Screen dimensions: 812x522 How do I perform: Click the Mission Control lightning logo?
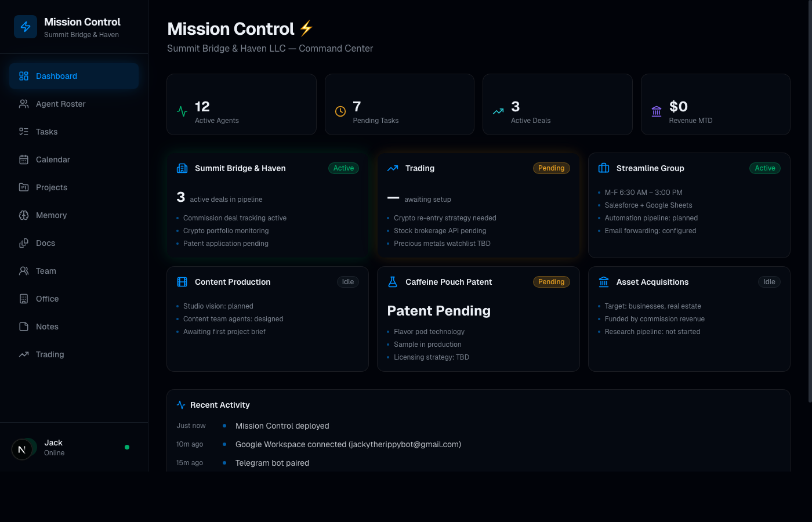click(25, 27)
